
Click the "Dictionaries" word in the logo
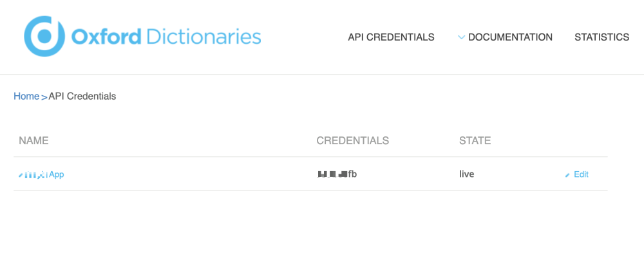point(204,37)
